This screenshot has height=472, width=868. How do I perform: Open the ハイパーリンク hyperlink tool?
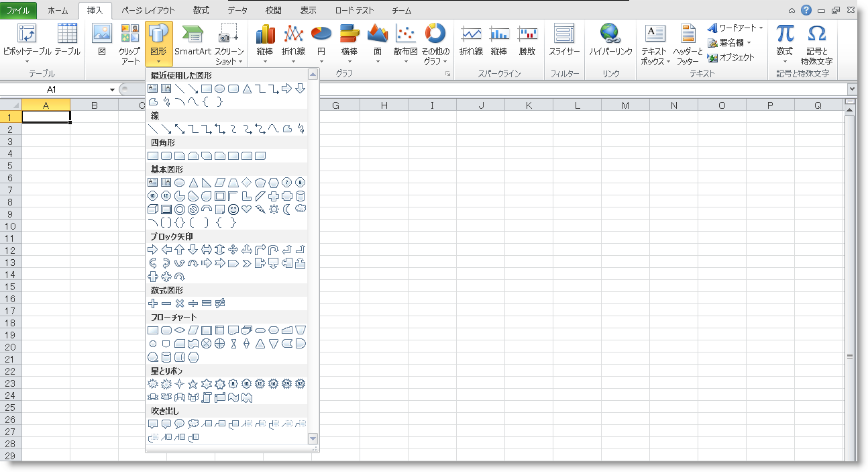click(x=610, y=40)
